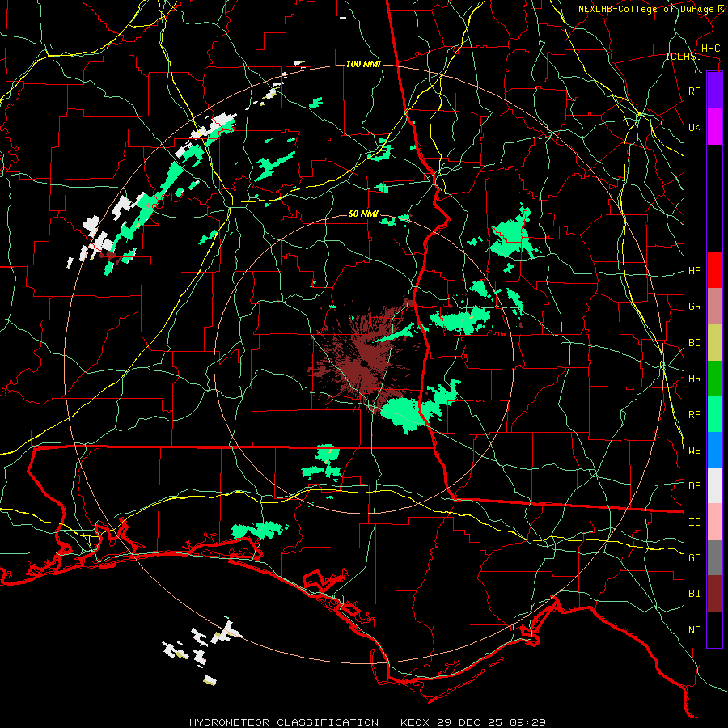Image resolution: width=728 pixels, height=728 pixels.
Task: Click the DS legend label
Action: point(694,485)
